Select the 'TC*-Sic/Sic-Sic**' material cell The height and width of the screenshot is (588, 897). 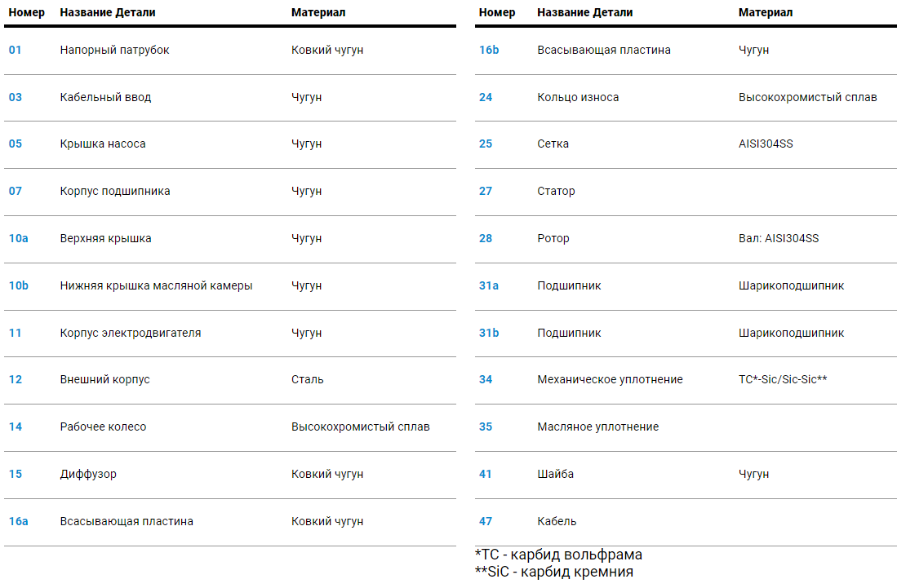click(x=783, y=379)
